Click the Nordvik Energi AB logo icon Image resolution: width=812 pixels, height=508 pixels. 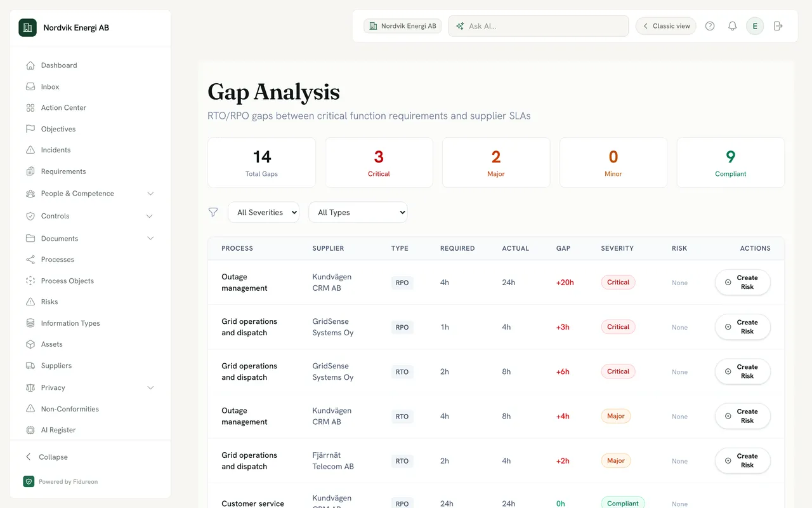point(27,27)
